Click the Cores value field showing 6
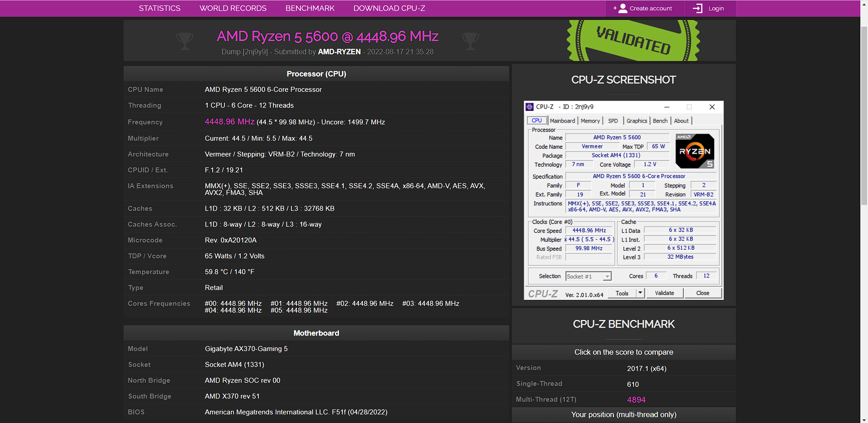 tap(656, 276)
